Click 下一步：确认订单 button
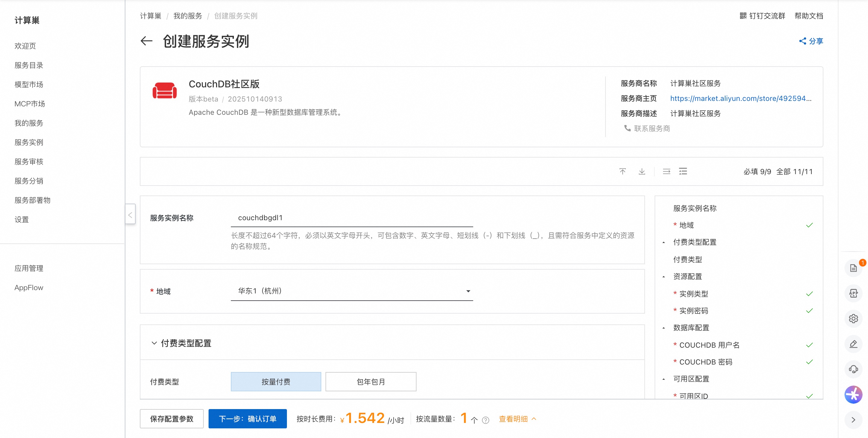The width and height of the screenshot is (868, 438). 247,419
